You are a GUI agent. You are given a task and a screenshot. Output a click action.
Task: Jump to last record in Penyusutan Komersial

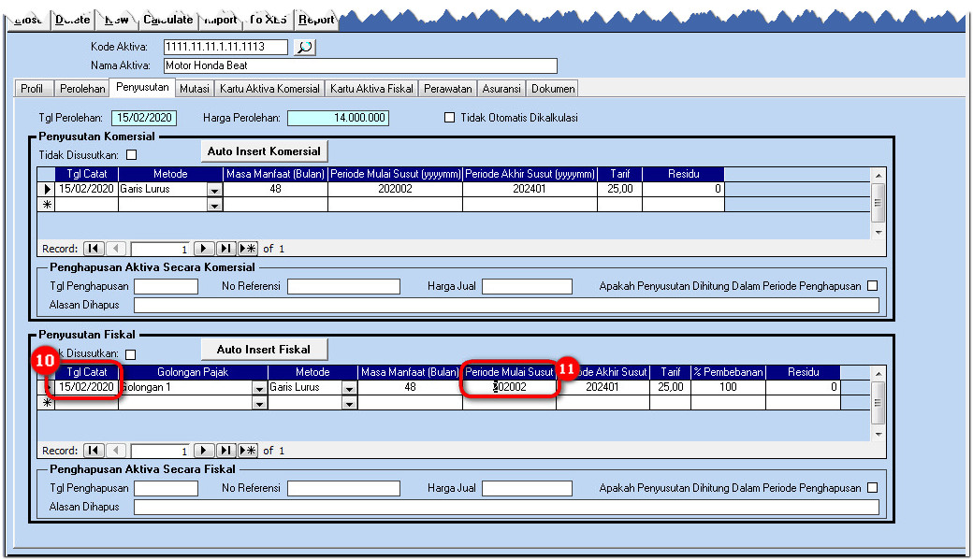(225, 249)
